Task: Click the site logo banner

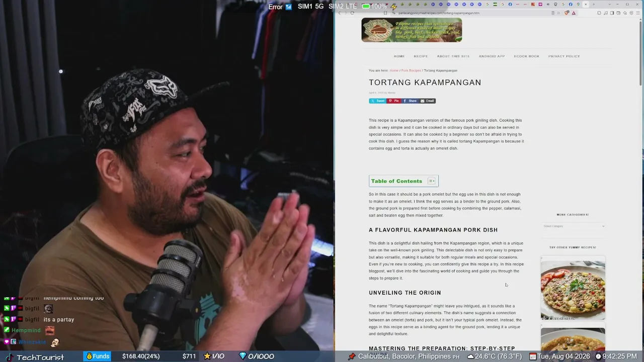Action: pos(412,30)
